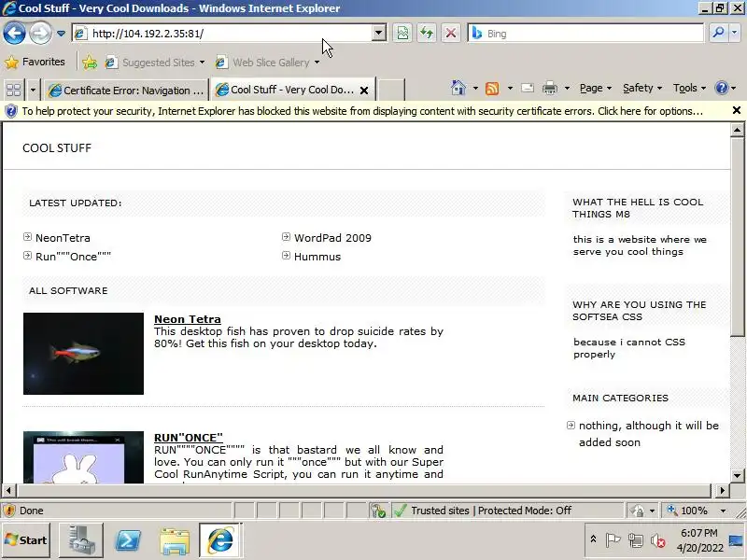Click vertical scrollbar down arrow
747x560 pixels.
[737, 475]
